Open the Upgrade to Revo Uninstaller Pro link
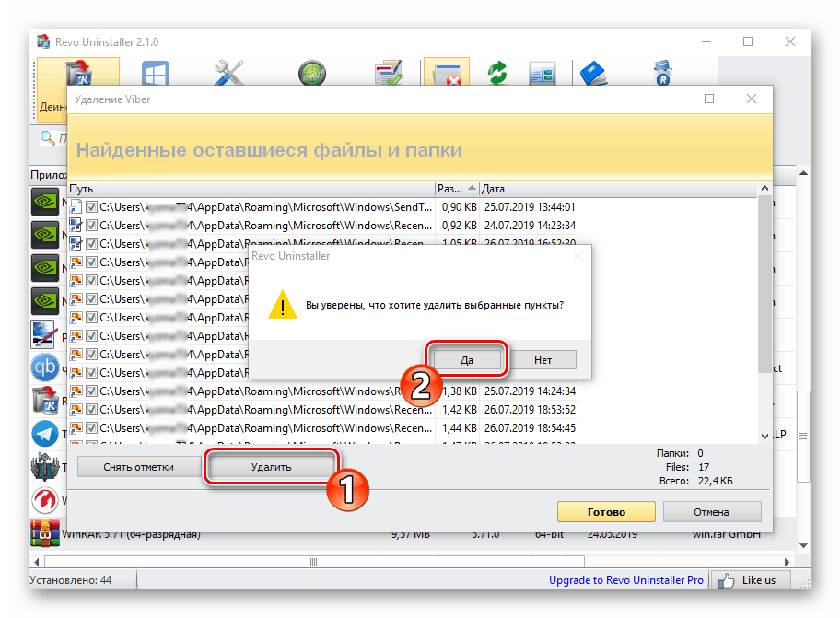The height and width of the screenshot is (618, 840). 625,580
